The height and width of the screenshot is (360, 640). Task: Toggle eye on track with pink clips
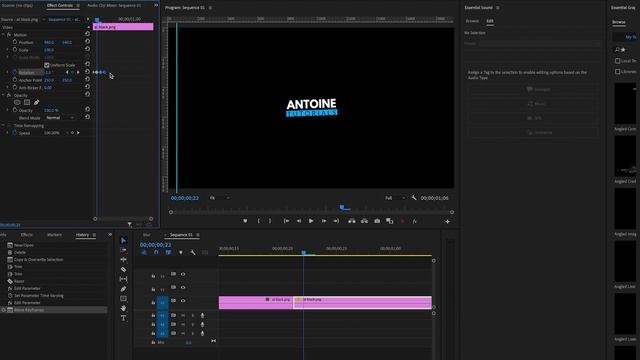pyautogui.click(x=183, y=300)
